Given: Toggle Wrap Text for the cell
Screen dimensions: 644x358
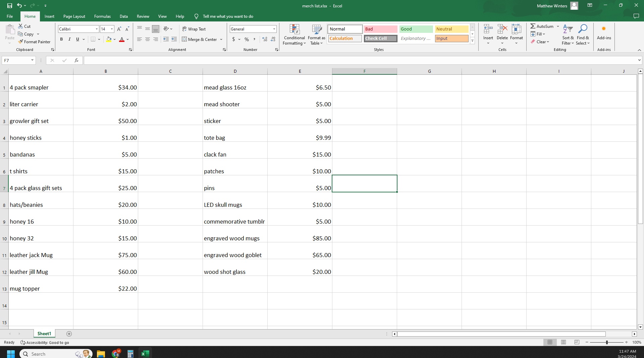Looking at the screenshot, I should coord(194,29).
